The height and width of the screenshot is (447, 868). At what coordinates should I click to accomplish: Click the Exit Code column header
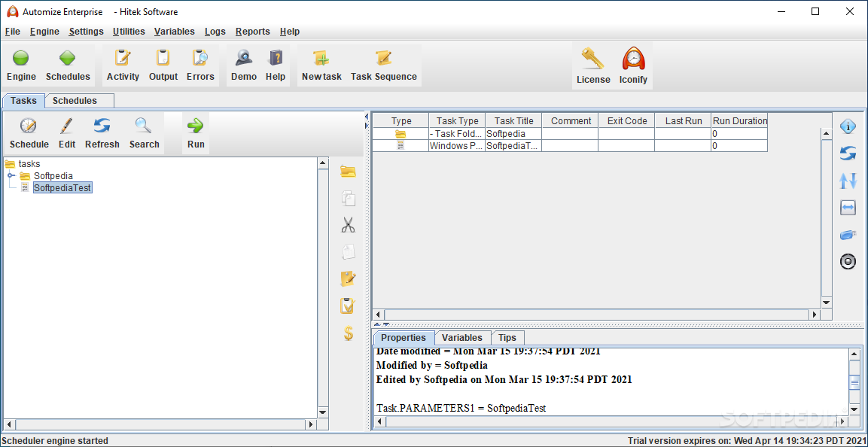[x=627, y=120]
